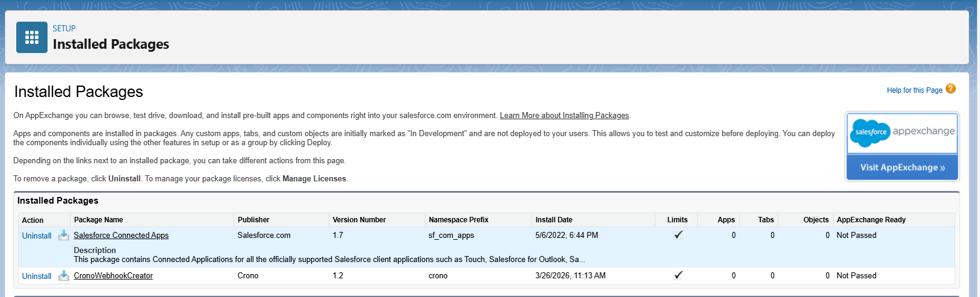Click the Action column header
The width and height of the screenshot is (980, 297).
(33, 220)
